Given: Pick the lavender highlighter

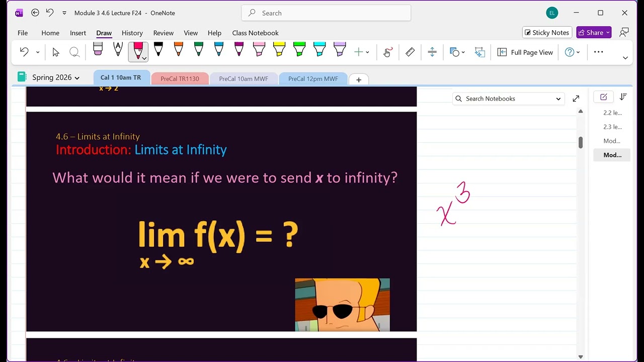Looking at the screenshot, I should pos(340,49).
